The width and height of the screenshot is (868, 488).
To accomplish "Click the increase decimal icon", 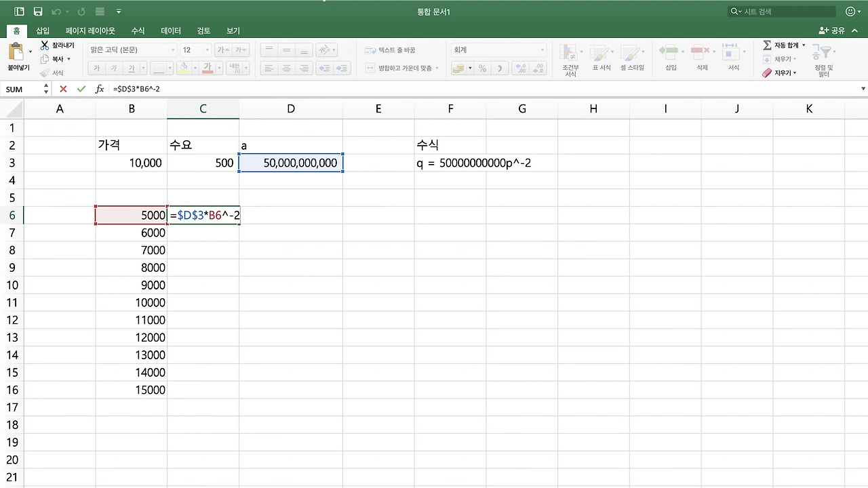I will (521, 68).
